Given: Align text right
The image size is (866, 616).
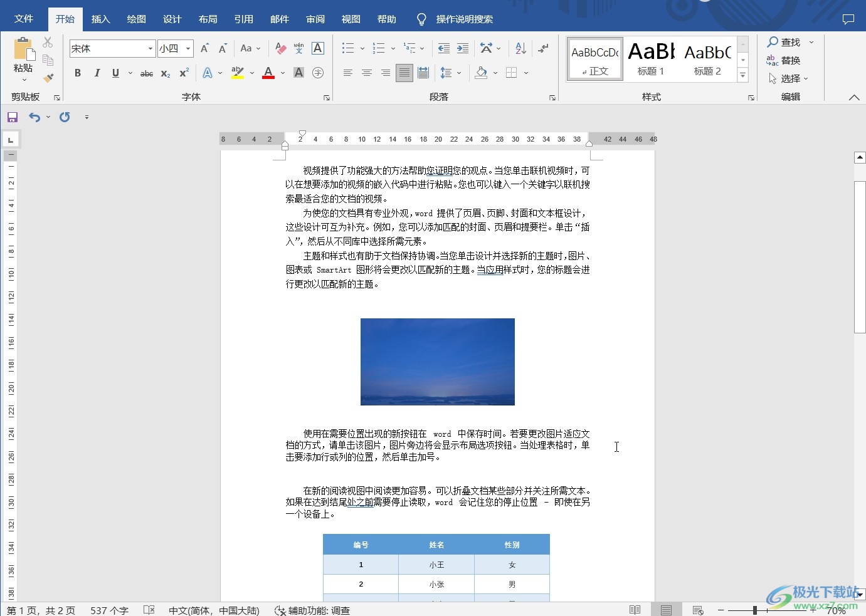Looking at the screenshot, I should click(x=385, y=73).
